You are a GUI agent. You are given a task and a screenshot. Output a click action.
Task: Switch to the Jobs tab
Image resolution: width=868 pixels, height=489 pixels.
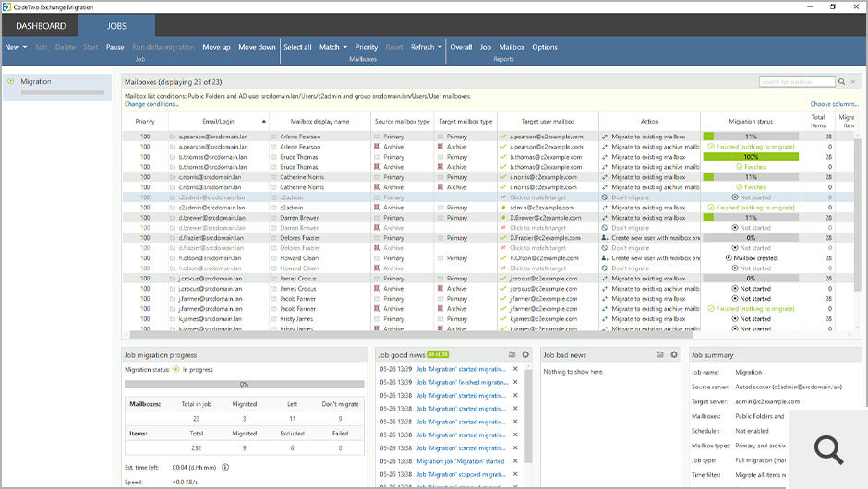point(116,26)
